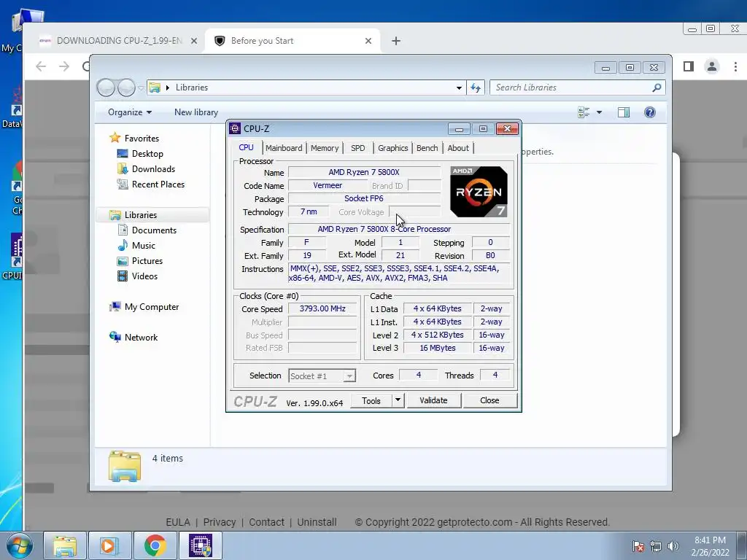Open the Socket #1 selection combo box
Screen dimensions: 747x560
pos(322,376)
